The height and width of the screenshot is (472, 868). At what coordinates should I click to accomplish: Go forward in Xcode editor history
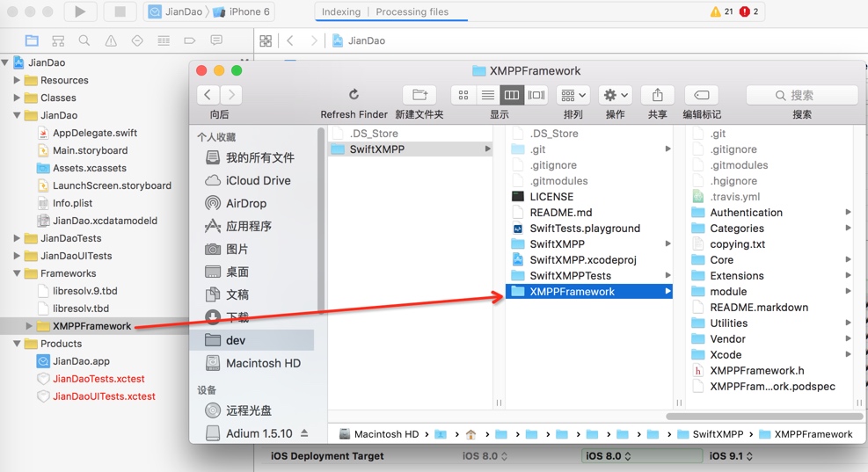point(314,40)
